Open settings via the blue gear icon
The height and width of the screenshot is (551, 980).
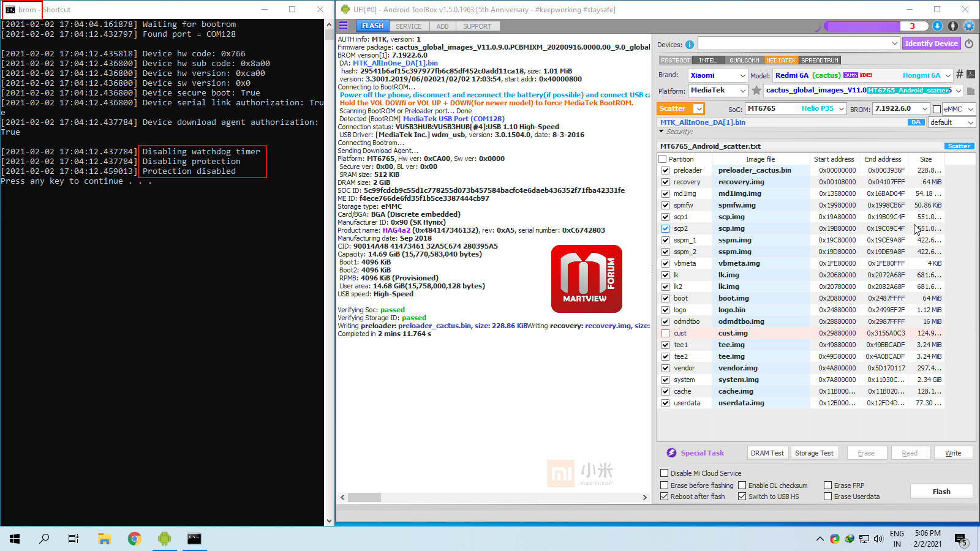[x=969, y=26]
